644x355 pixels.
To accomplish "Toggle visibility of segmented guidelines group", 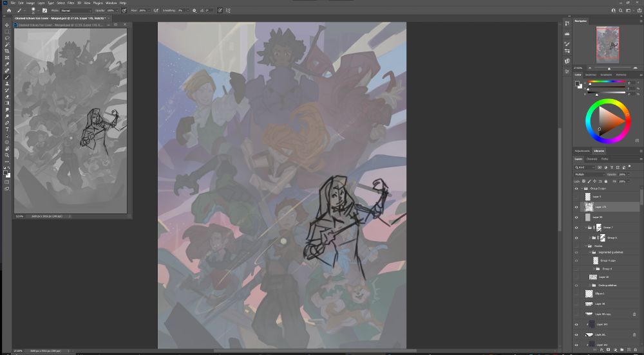I will pyautogui.click(x=576, y=252).
